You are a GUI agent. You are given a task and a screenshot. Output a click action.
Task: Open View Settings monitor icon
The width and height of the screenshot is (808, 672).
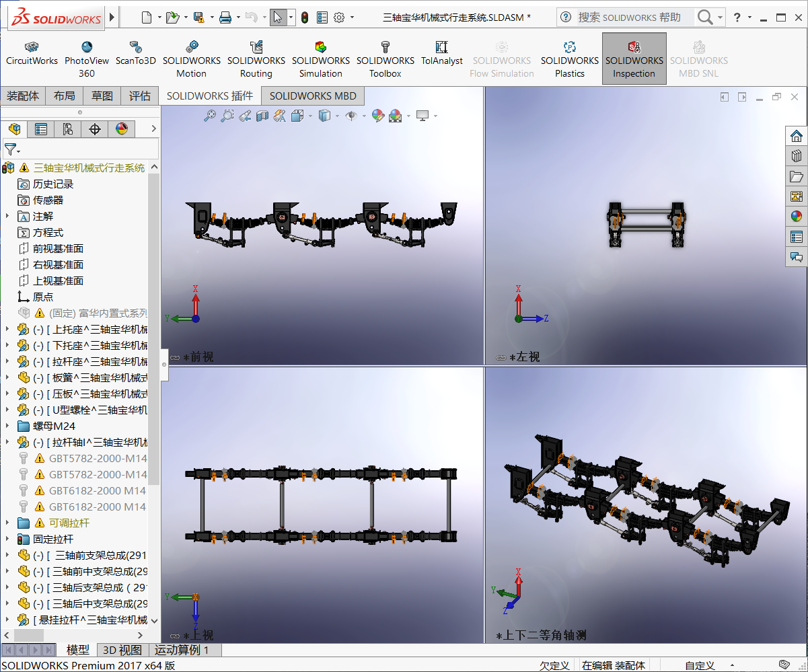tap(423, 116)
